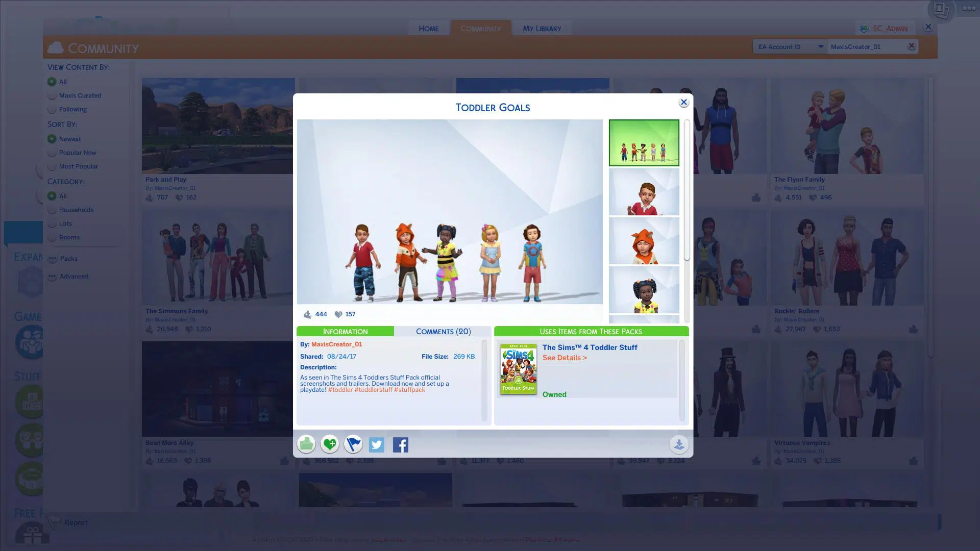The width and height of the screenshot is (980, 551).
Task: Click the blue flag report icon
Action: [353, 444]
